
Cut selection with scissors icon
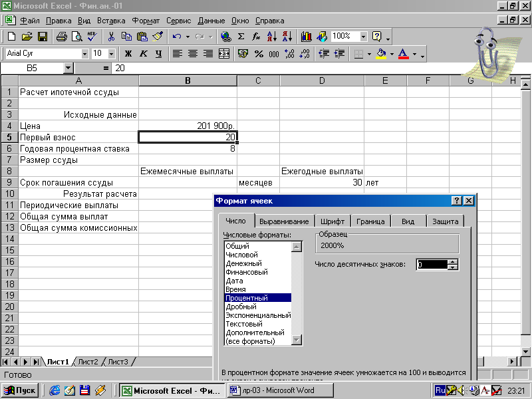point(111,37)
